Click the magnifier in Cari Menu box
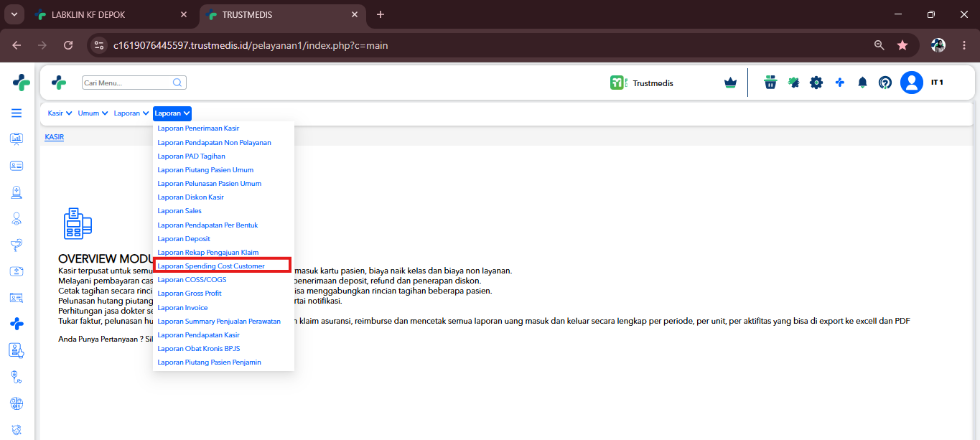 click(x=177, y=83)
